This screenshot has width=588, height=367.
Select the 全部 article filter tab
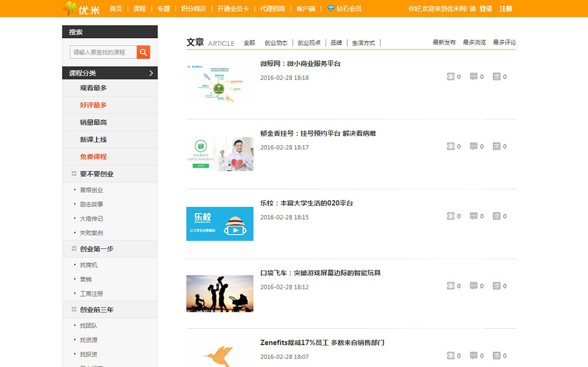tap(249, 43)
